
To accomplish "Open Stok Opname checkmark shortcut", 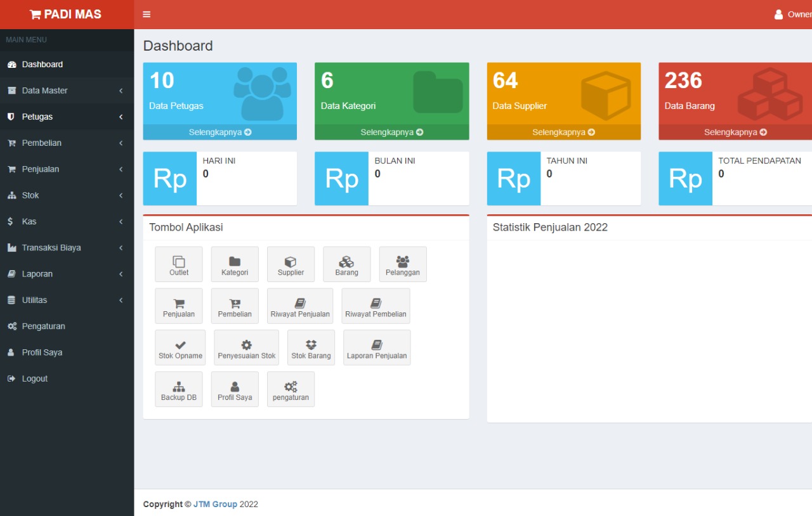I will [180, 347].
